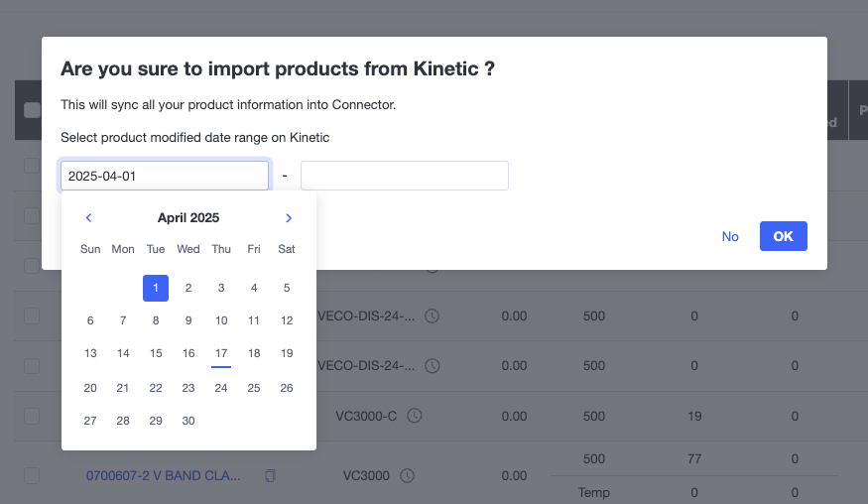The image size is (868, 504).
Task: Pick April 6 in calendar
Action: [90, 320]
